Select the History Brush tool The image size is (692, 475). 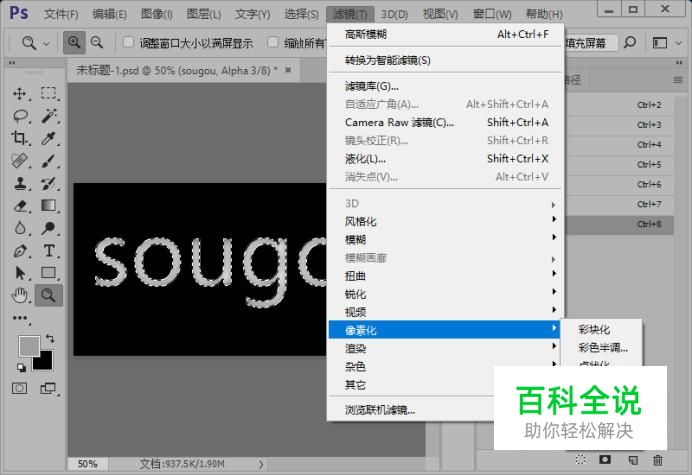tap(49, 183)
